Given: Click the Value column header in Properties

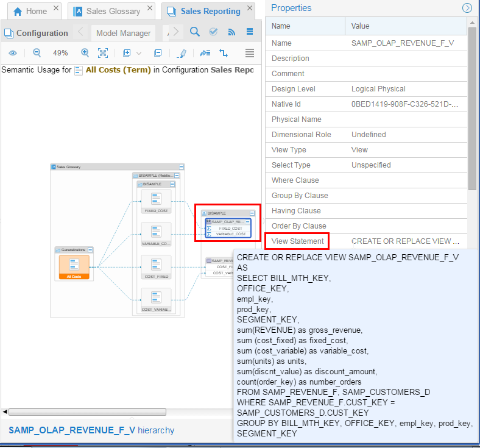Looking at the screenshot, I should pos(406,26).
